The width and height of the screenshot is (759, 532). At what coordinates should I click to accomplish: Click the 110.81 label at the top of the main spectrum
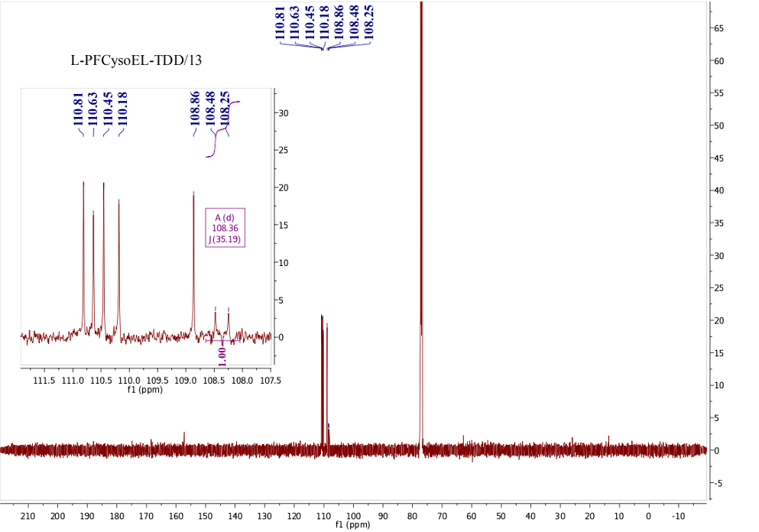[280, 21]
